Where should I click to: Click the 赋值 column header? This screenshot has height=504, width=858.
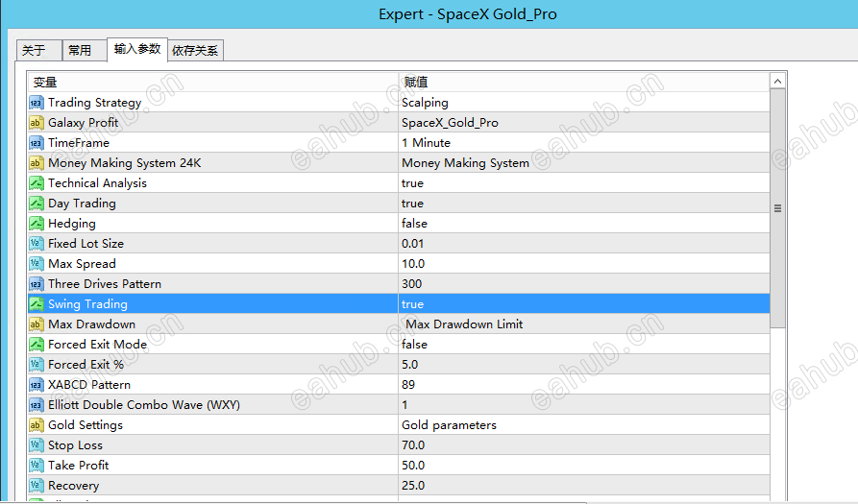point(584,82)
